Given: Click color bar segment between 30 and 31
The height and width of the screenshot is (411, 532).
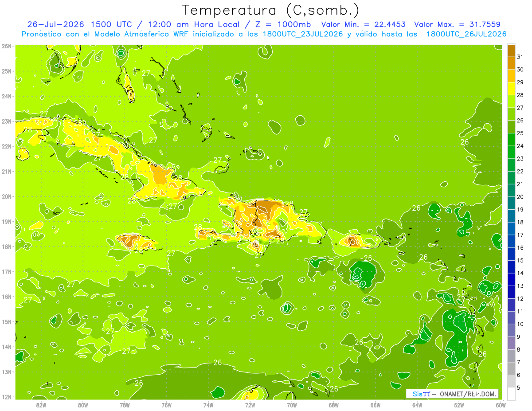Looking at the screenshot, I should tap(511, 63).
